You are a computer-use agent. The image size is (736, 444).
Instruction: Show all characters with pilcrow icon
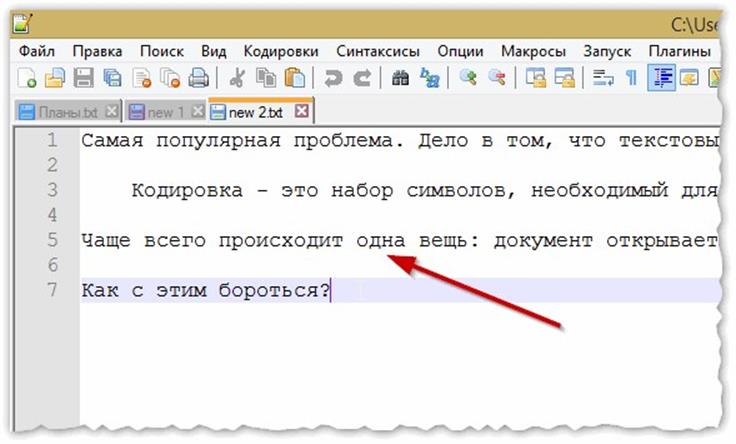632,78
